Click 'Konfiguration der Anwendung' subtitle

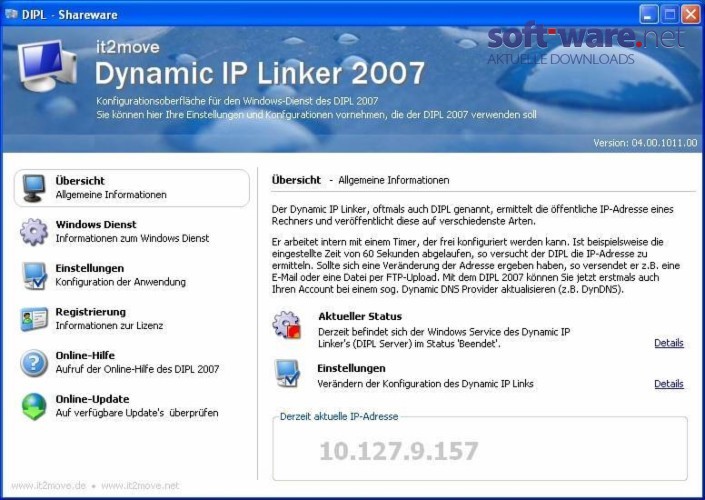(x=120, y=282)
